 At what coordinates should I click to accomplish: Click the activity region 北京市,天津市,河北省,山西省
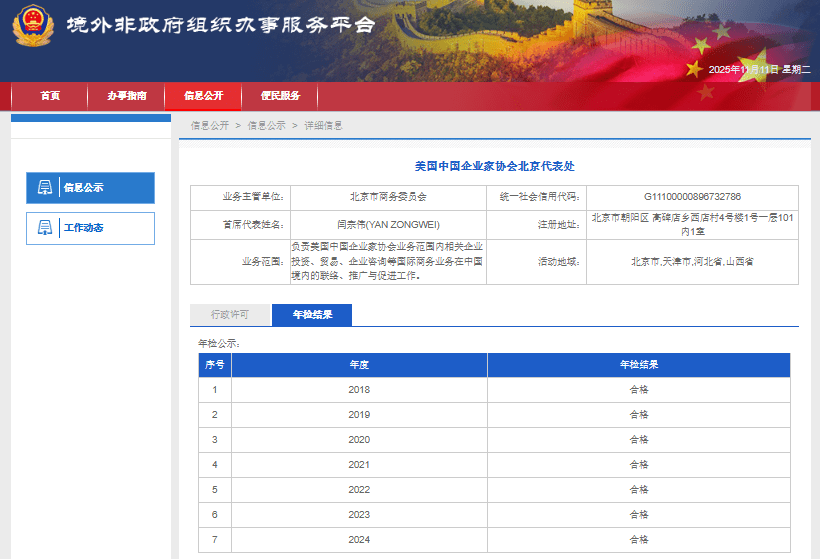(692, 261)
